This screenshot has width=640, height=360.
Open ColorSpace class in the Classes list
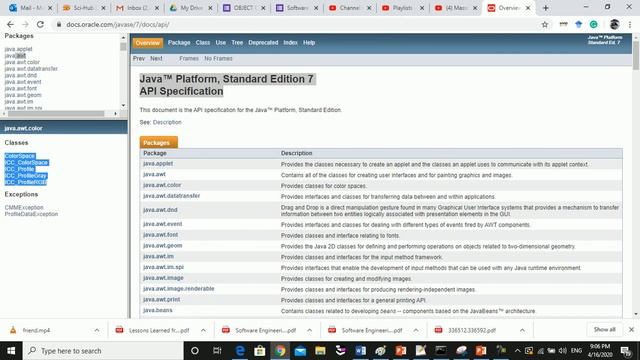click(20, 156)
